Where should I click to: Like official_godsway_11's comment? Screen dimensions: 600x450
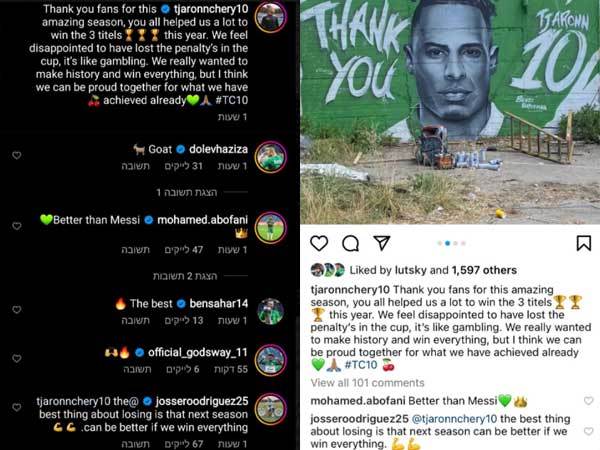pyautogui.click(x=16, y=359)
